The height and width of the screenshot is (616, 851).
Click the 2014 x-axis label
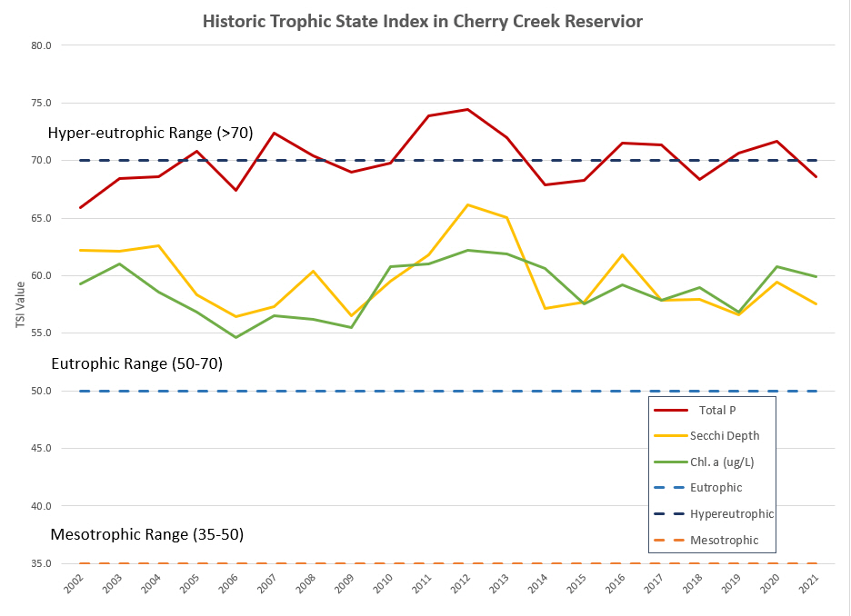(x=538, y=583)
